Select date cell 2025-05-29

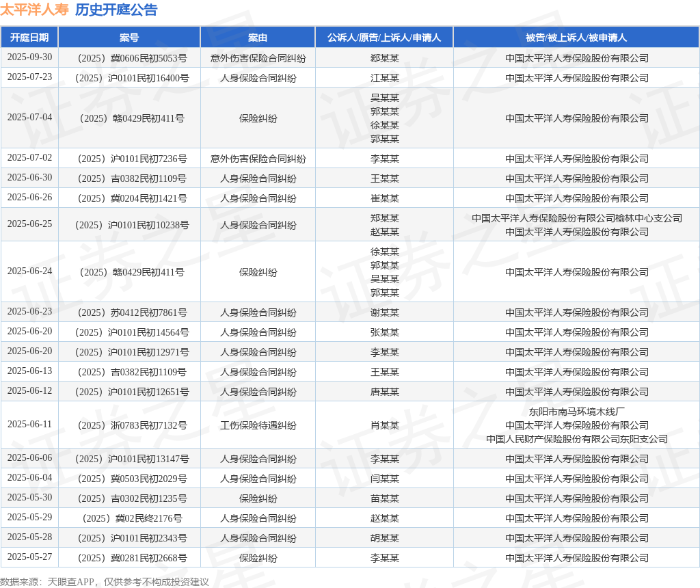tap(29, 517)
